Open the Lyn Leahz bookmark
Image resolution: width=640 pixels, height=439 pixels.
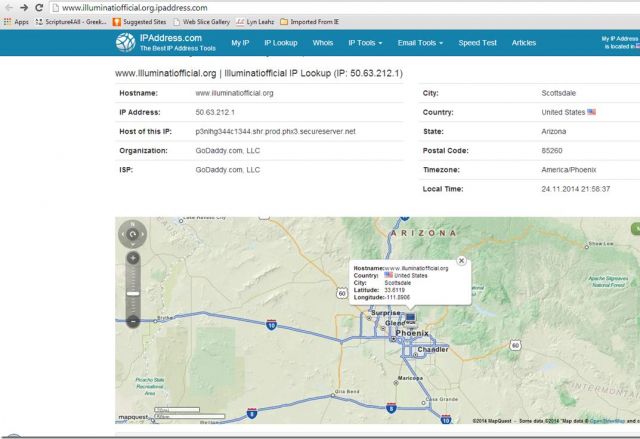pyautogui.click(x=255, y=22)
